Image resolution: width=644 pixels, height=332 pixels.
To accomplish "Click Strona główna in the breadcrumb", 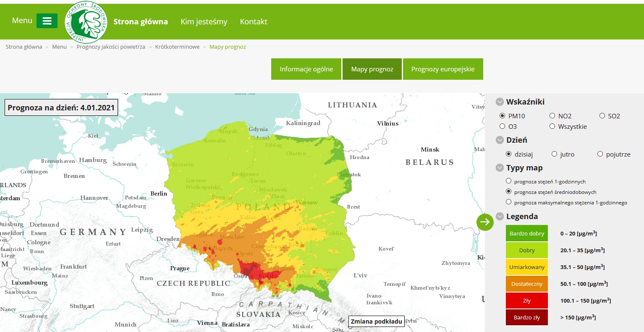I will 24,47.
